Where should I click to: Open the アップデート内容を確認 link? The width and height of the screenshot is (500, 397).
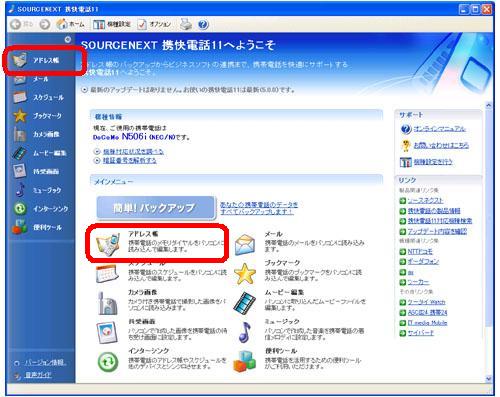pyautogui.click(x=437, y=231)
